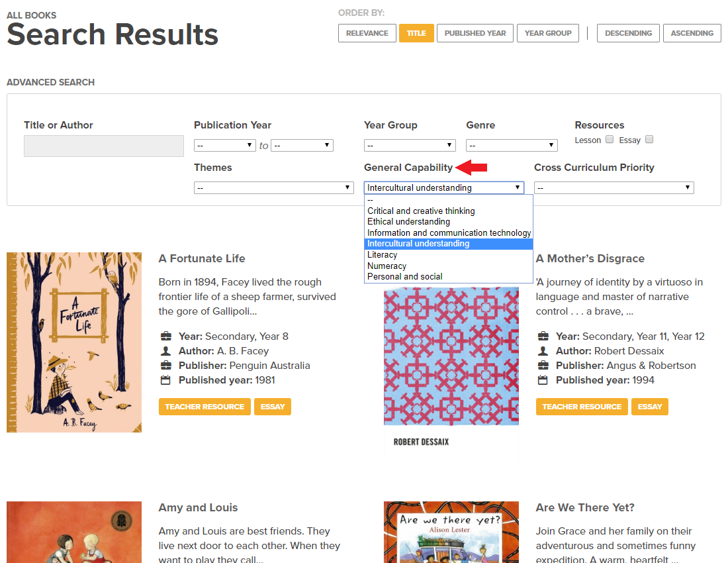Open the Publication Year end dropdown
This screenshot has height=563, width=728.
click(x=302, y=146)
